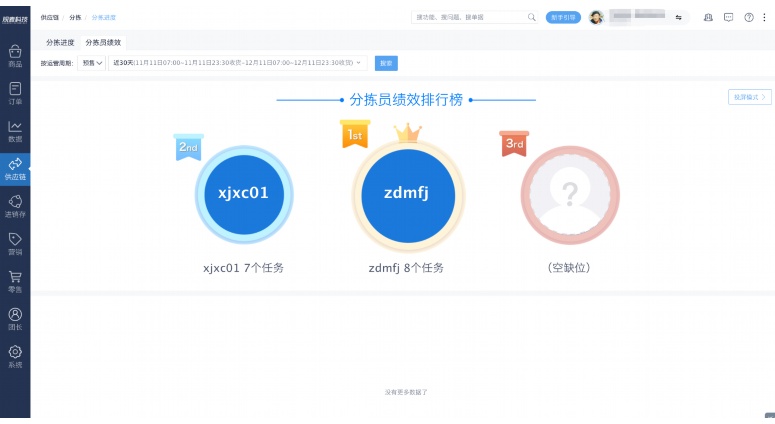Click the 新手引导 guide button

[563, 17]
